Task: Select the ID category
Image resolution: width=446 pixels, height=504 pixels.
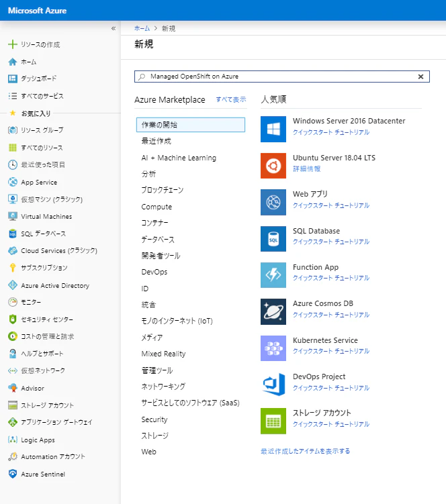Action: point(145,289)
